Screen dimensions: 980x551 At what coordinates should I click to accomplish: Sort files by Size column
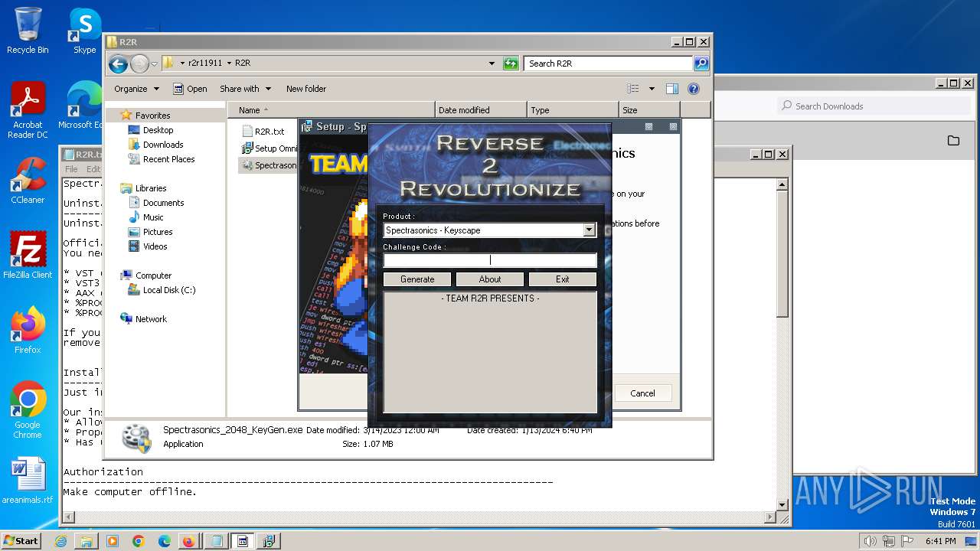[649, 110]
